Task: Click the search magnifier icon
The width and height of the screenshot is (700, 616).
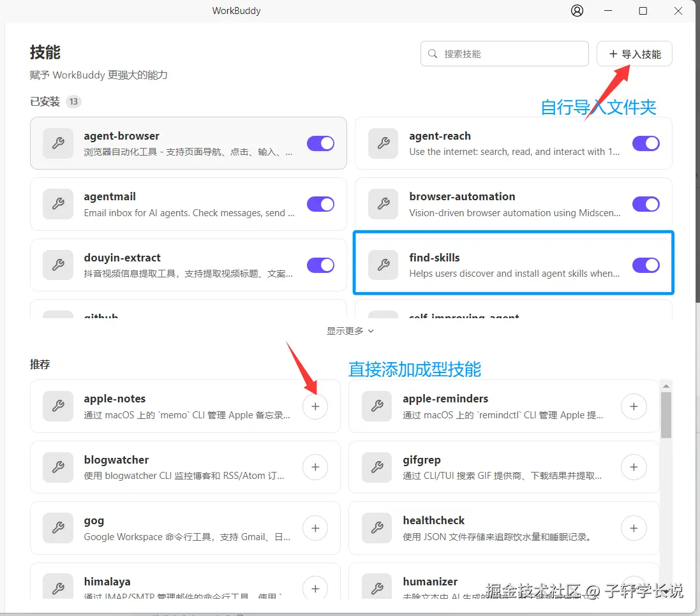Action: (432, 54)
